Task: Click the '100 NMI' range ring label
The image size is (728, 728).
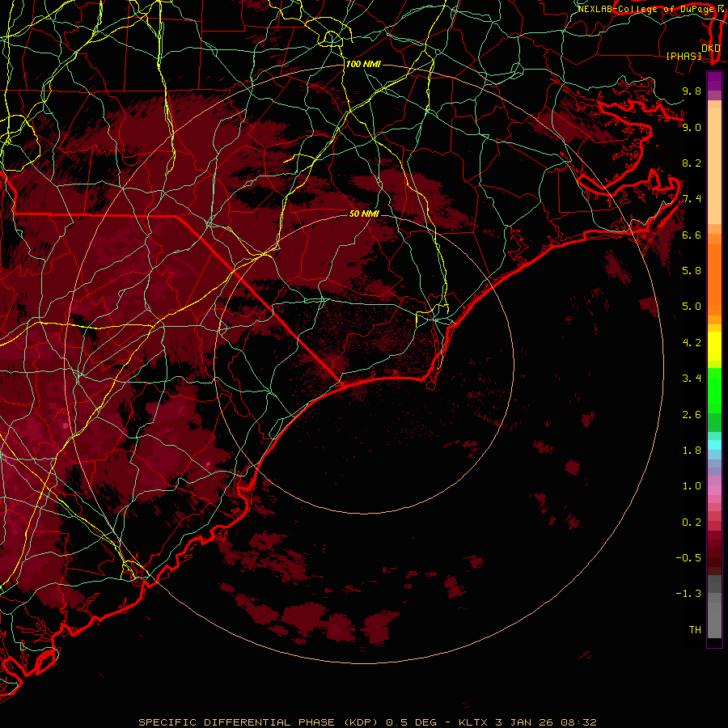Action: click(x=363, y=64)
